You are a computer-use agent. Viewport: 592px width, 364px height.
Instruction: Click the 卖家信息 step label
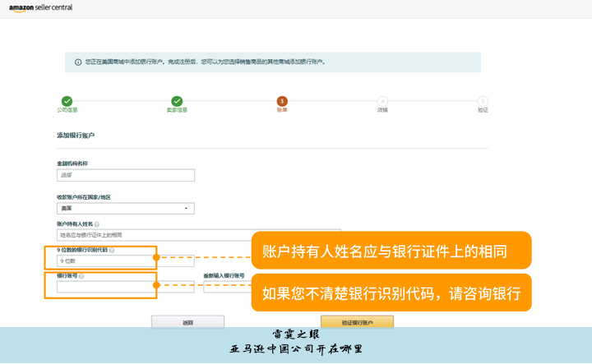pyautogui.click(x=177, y=110)
